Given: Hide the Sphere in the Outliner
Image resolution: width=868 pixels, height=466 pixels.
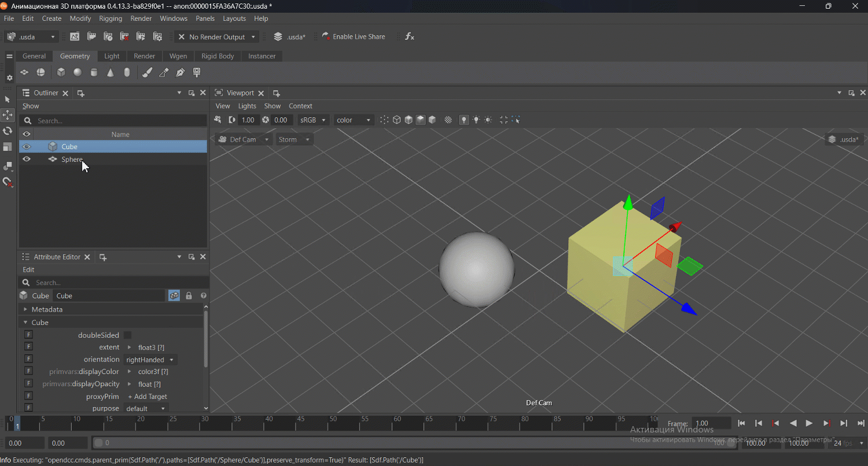Looking at the screenshot, I should (27, 159).
